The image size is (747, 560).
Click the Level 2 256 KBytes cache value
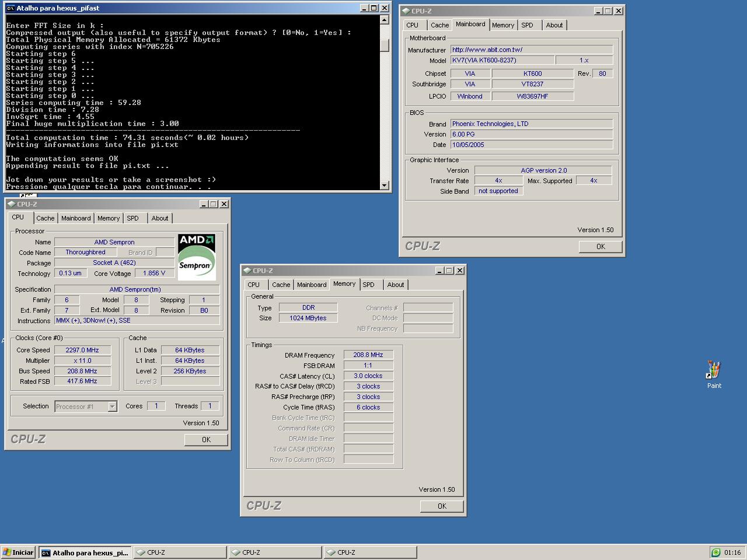click(190, 372)
